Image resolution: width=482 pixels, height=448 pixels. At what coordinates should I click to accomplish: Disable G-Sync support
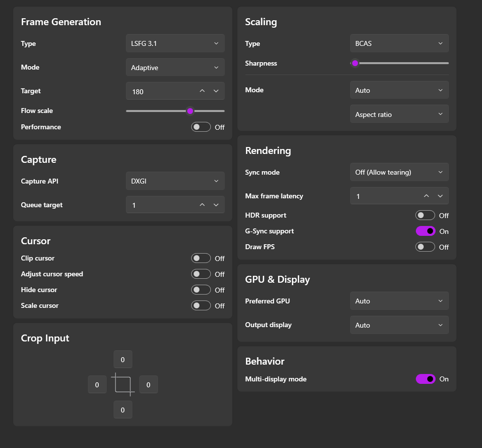pyautogui.click(x=425, y=231)
